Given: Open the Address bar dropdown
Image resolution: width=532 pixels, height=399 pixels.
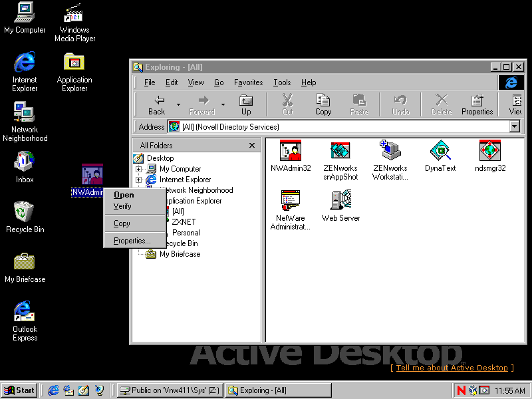Looking at the screenshot, I should point(514,126).
